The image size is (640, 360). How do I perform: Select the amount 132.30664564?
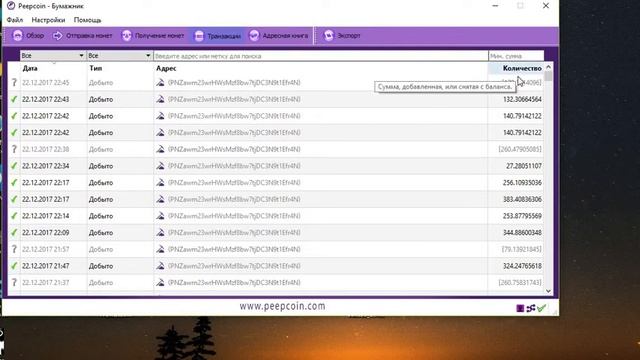pos(522,99)
